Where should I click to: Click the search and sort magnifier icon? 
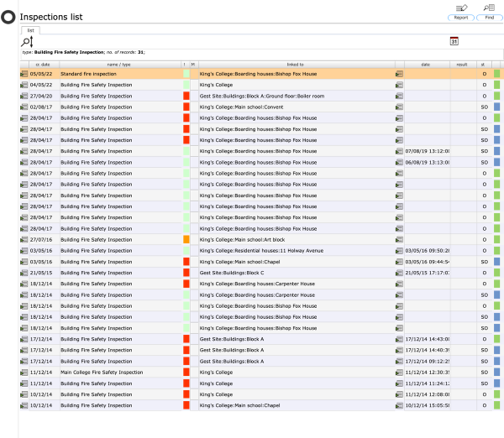(27, 41)
